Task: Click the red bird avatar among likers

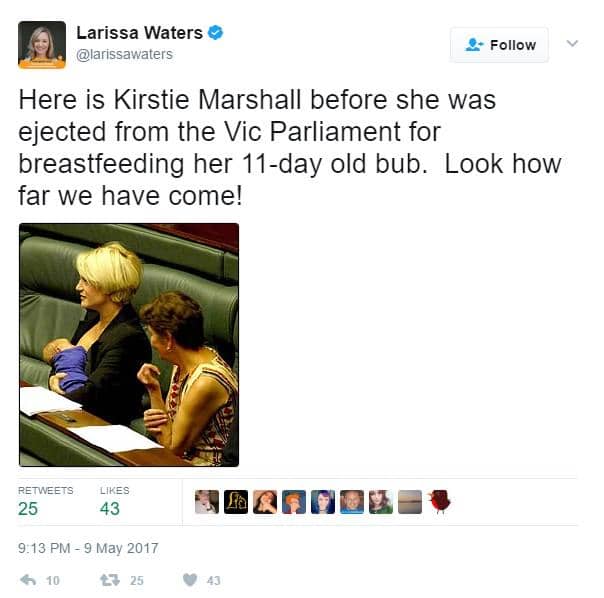Action: [440, 502]
